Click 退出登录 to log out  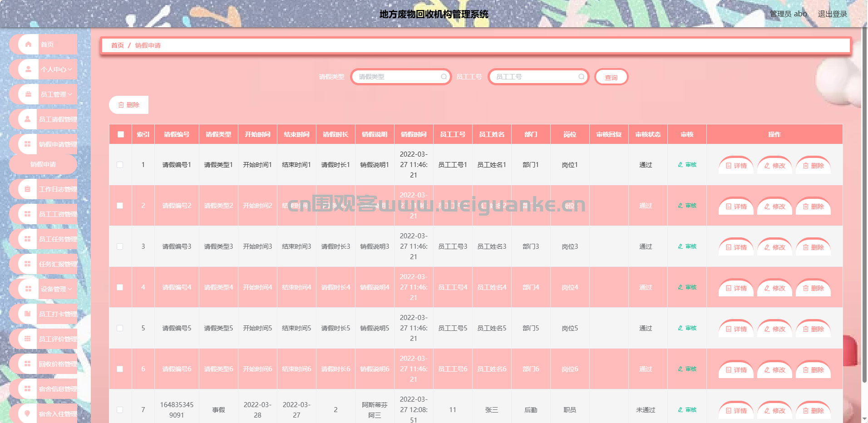point(832,14)
